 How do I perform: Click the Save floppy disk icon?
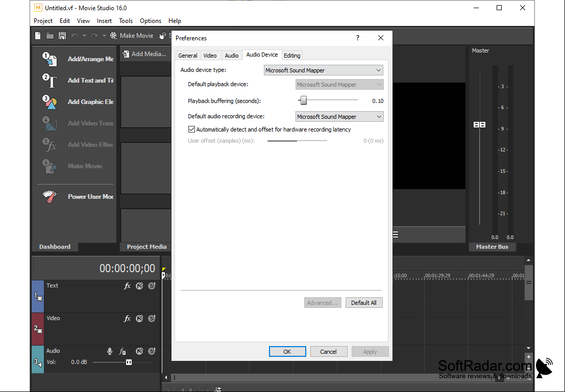62,36
